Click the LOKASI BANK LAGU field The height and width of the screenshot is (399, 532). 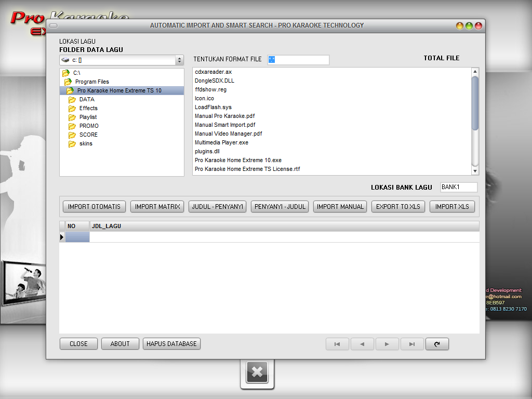[459, 187]
